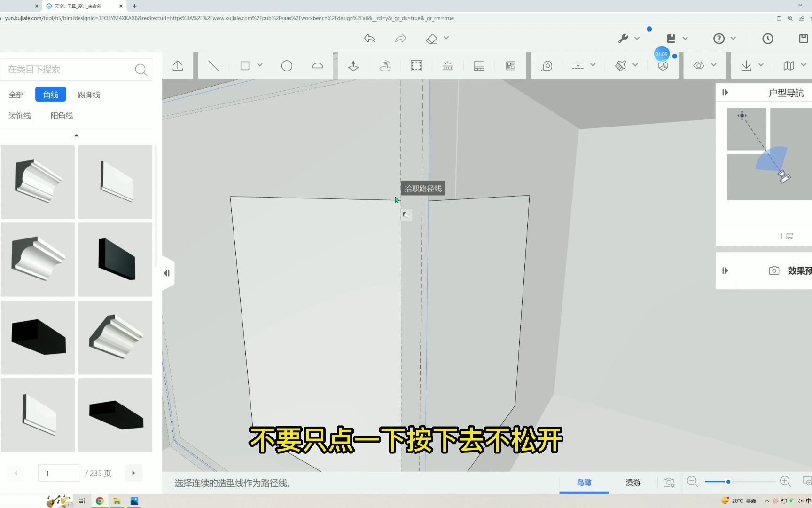Open a new browser tab
Viewport: 812px width, 508px height.
(134, 6)
